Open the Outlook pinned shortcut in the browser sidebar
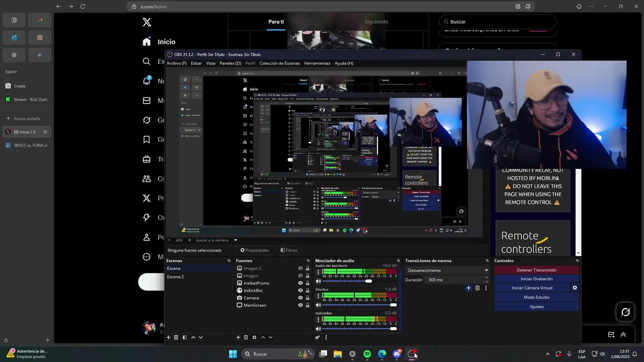The height and width of the screenshot is (362, 644). click(14, 38)
